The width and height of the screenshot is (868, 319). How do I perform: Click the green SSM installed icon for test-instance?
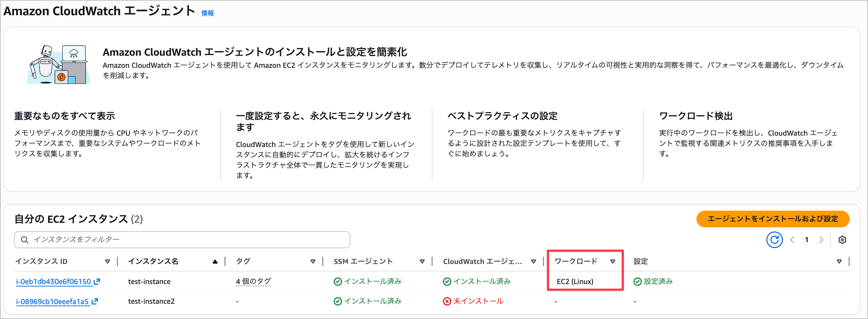click(x=338, y=281)
